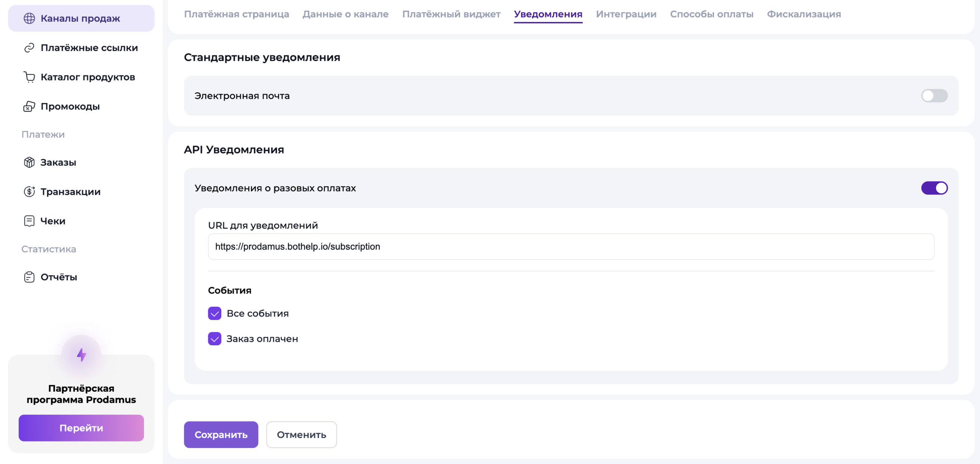Image resolution: width=980 pixels, height=464 pixels.
Task: Click the Перейти partner program button
Action: pos(81,428)
